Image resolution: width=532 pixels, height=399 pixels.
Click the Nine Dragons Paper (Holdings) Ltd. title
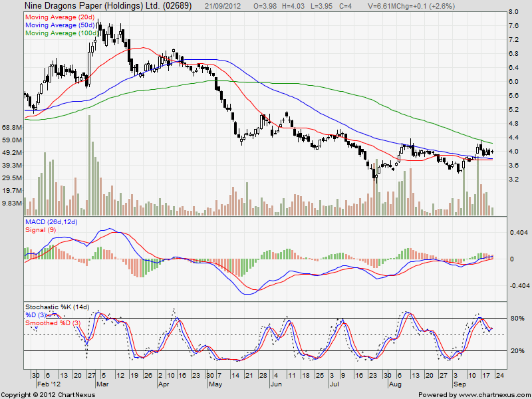[x=108, y=6]
